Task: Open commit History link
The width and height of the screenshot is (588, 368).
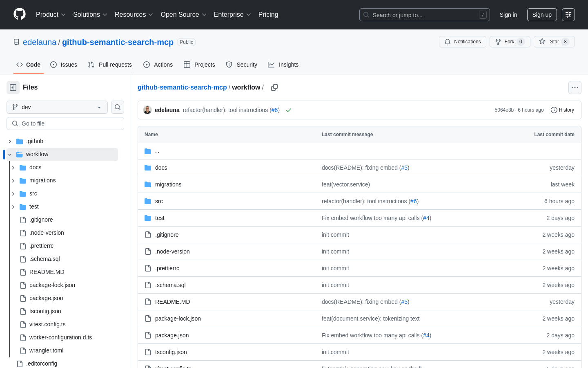Action: 562,110
